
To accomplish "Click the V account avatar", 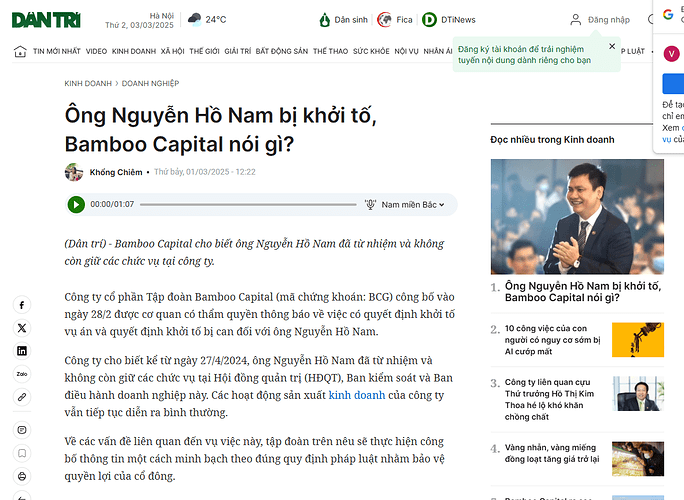I will pyautogui.click(x=671, y=54).
